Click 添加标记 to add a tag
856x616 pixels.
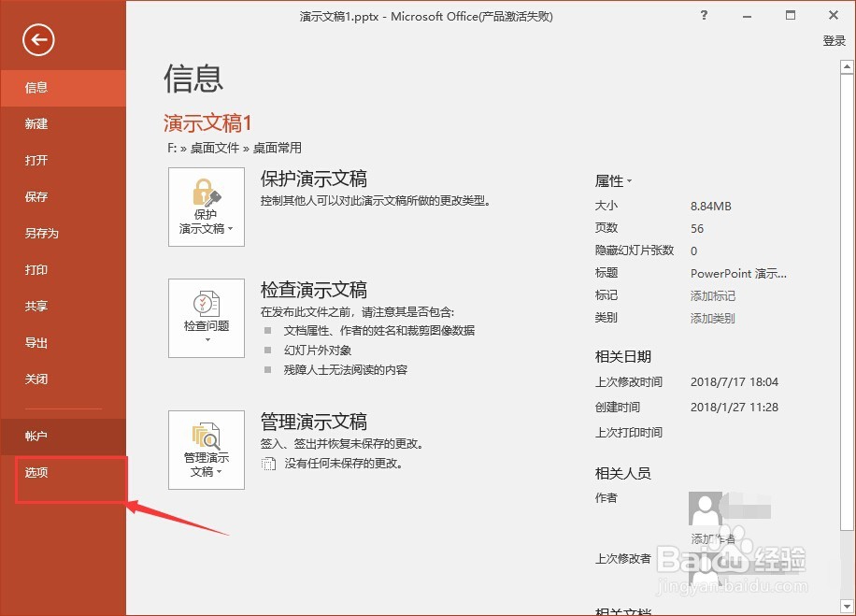(712, 295)
